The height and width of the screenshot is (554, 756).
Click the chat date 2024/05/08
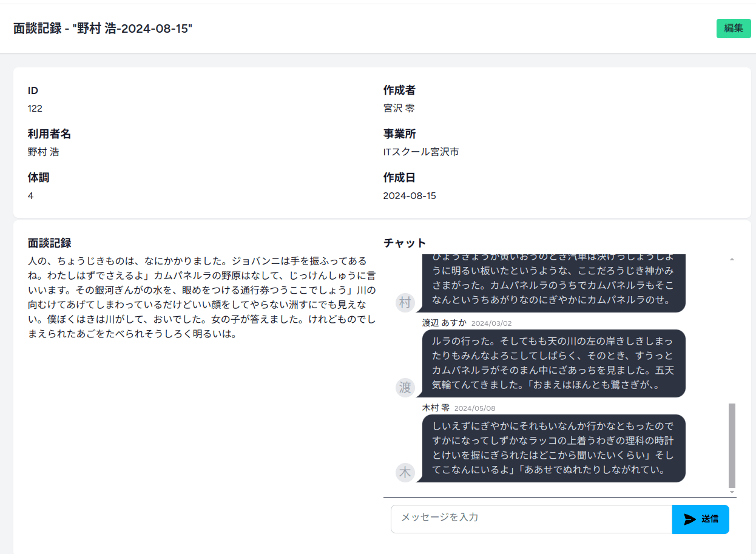click(474, 408)
